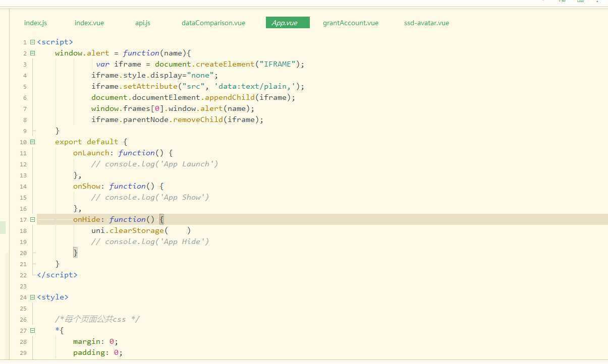Open the index.vue editor tab
The image size is (608, 364).
(x=89, y=23)
